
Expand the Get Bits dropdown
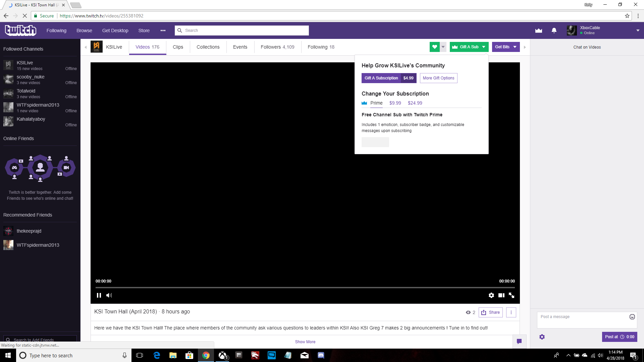tap(515, 47)
